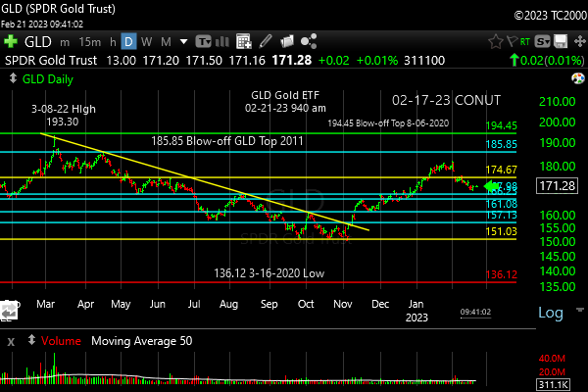
Task: Switch to the 15m timeframe
Action: (89, 42)
